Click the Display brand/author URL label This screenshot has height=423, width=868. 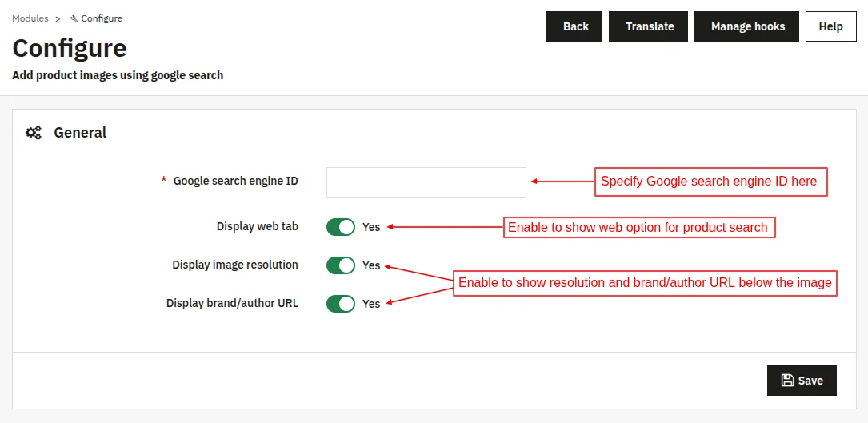(233, 303)
